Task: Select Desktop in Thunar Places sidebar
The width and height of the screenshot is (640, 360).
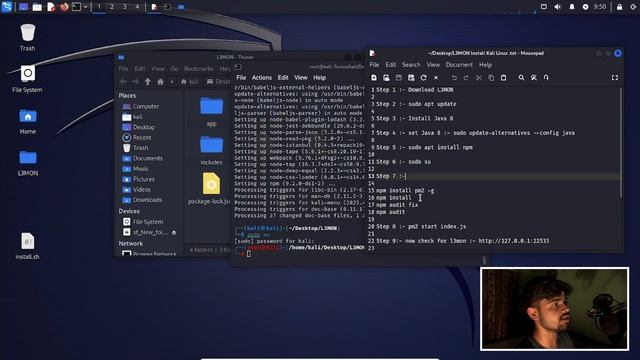Action: point(139,127)
